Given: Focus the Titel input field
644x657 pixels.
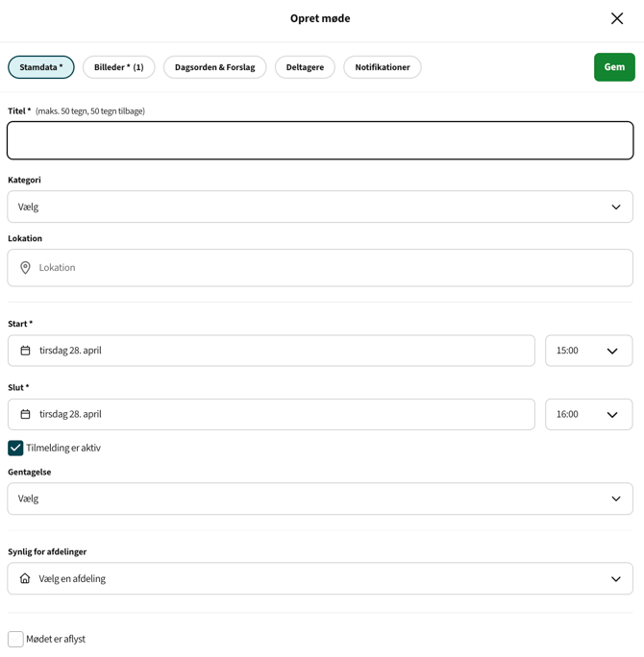Looking at the screenshot, I should [x=320, y=140].
